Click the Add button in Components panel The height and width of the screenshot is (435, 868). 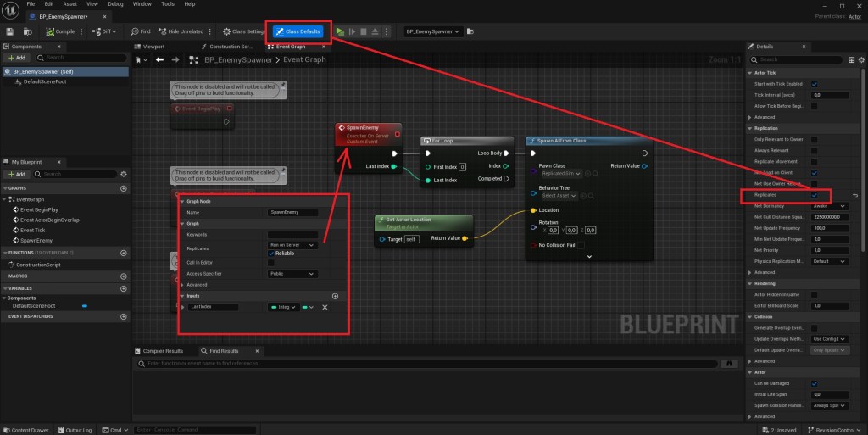point(15,58)
